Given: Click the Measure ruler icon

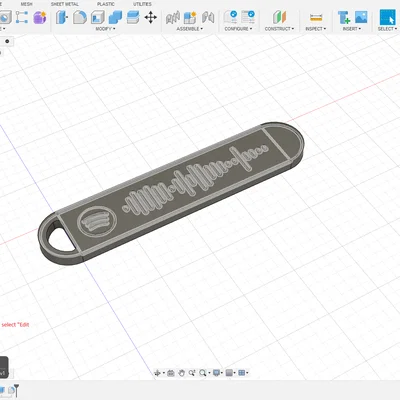Looking at the screenshot, I should pyautogui.click(x=316, y=17).
